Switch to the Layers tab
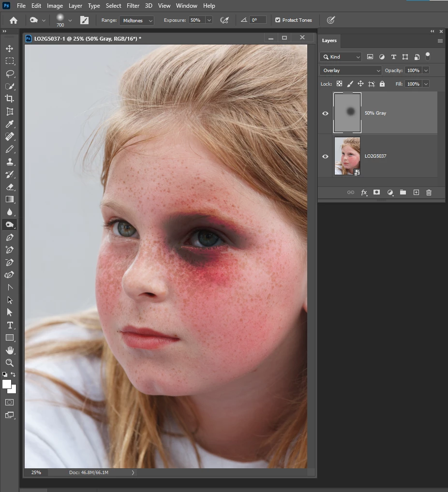Viewport: 448px width, 492px height. coord(329,41)
